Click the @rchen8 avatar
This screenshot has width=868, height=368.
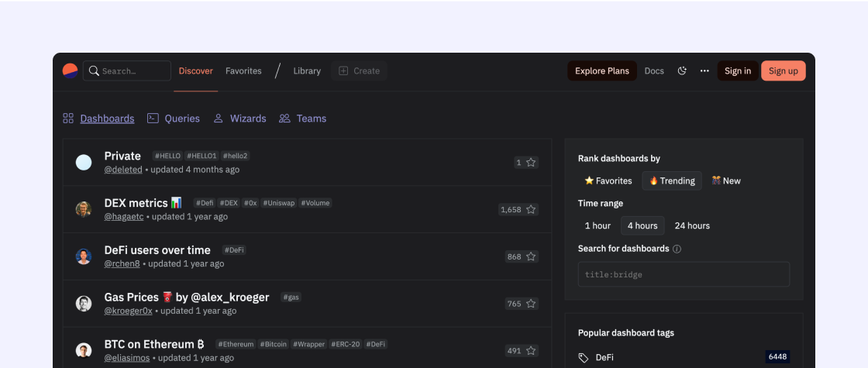point(84,256)
